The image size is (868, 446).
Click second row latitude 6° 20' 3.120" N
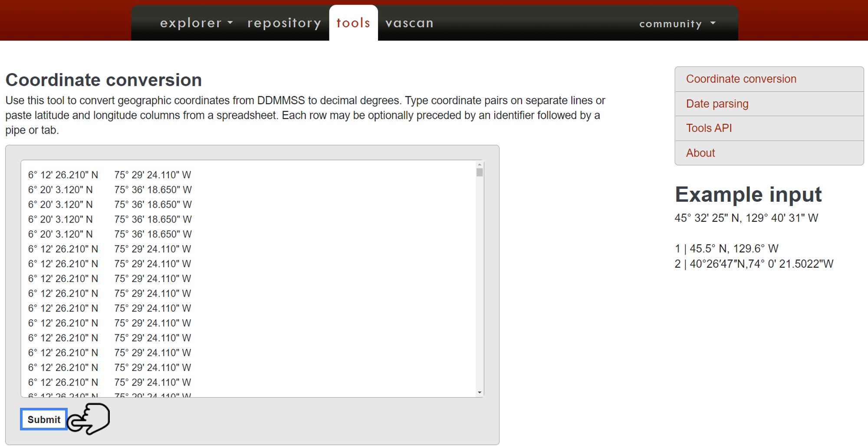coord(60,190)
